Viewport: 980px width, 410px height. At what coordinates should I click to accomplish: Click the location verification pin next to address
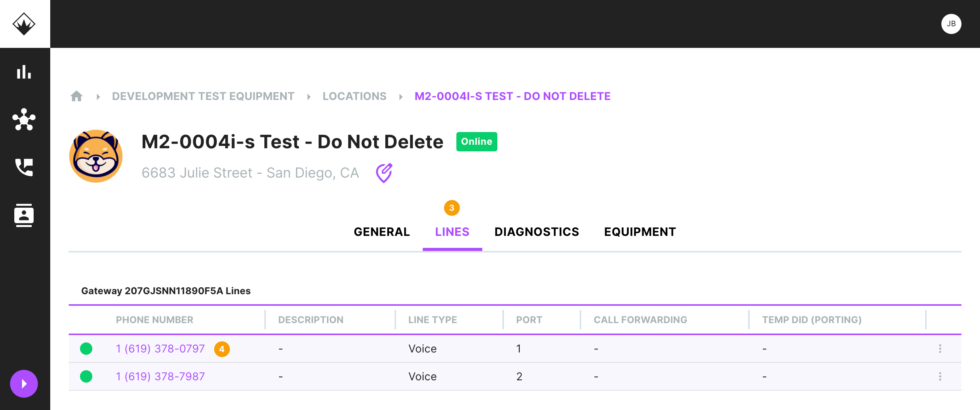[x=384, y=173]
